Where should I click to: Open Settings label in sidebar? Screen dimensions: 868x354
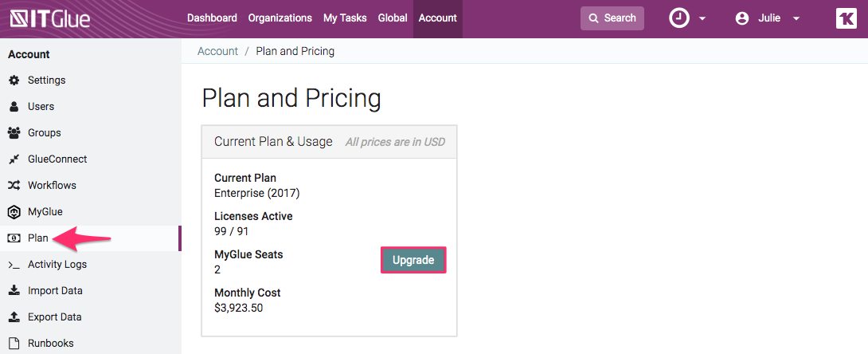(x=46, y=81)
